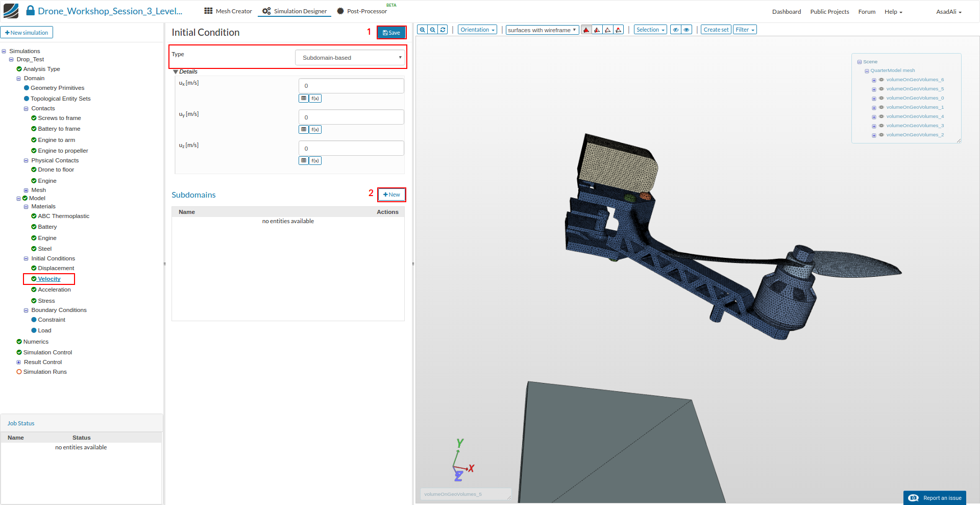Select the second pyramid picking-mode icon
This screenshot has width=980, height=505.
[597, 30]
